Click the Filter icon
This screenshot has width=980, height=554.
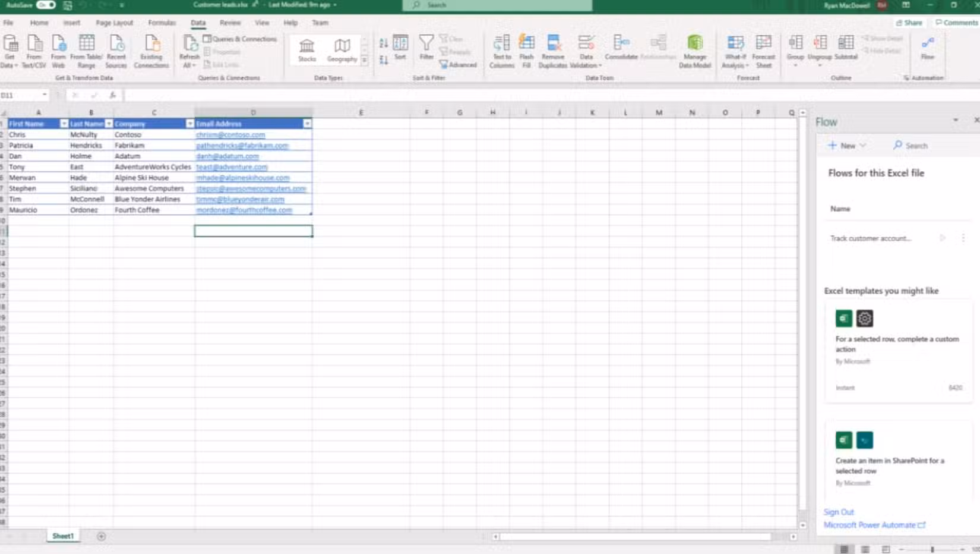pyautogui.click(x=426, y=48)
